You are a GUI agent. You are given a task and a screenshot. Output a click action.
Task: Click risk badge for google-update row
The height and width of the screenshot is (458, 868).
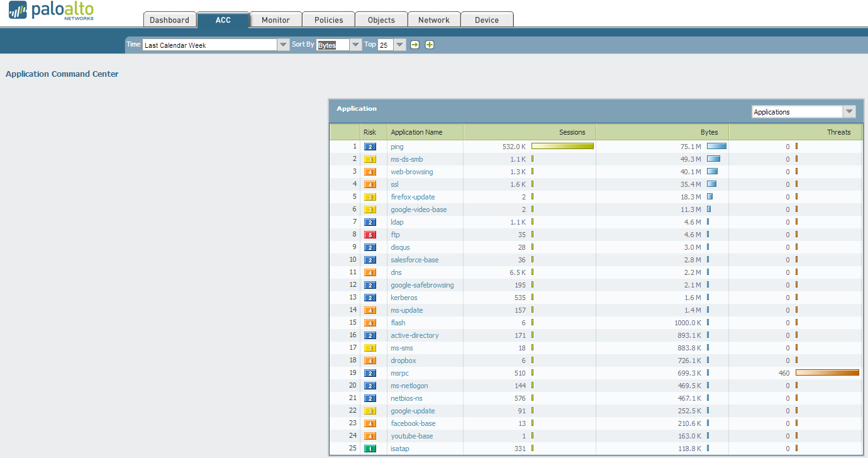[x=370, y=411]
